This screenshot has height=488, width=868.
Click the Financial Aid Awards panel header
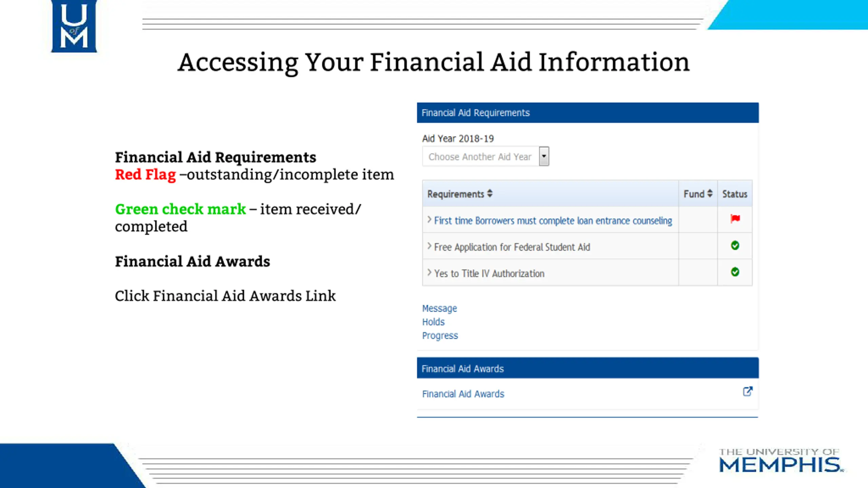click(x=588, y=368)
